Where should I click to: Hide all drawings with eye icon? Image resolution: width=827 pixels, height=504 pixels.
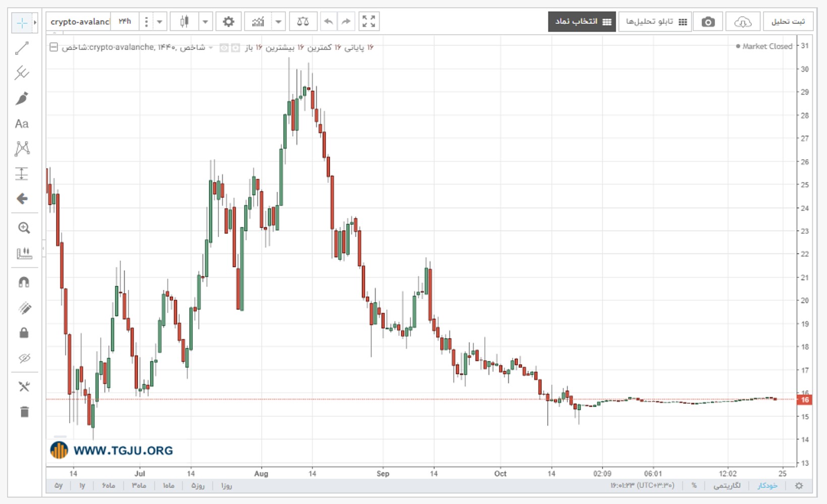point(24,358)
